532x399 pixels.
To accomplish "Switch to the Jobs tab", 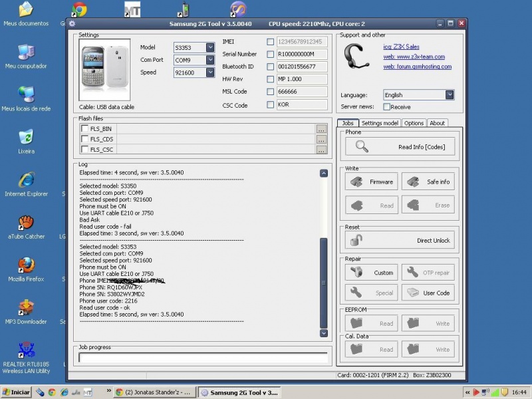I will [347, 123].
